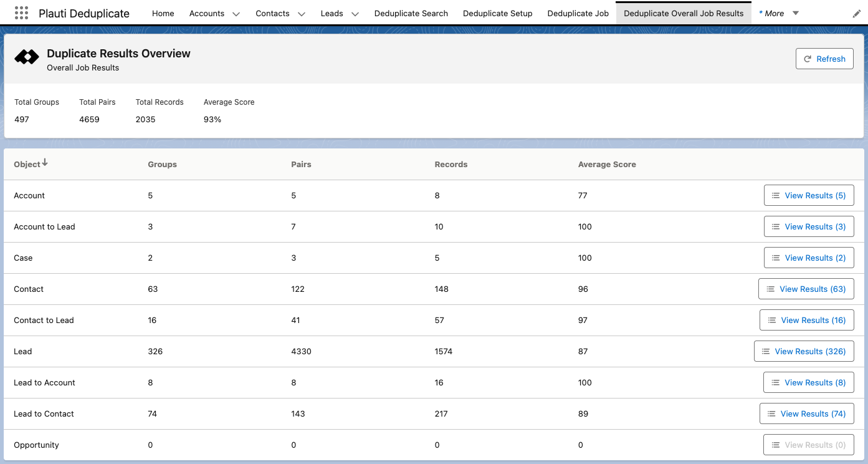Image resolution: width=868 pixels, height=464 pixels.
Task: Click the Account object cell
Action: point(29,195)
